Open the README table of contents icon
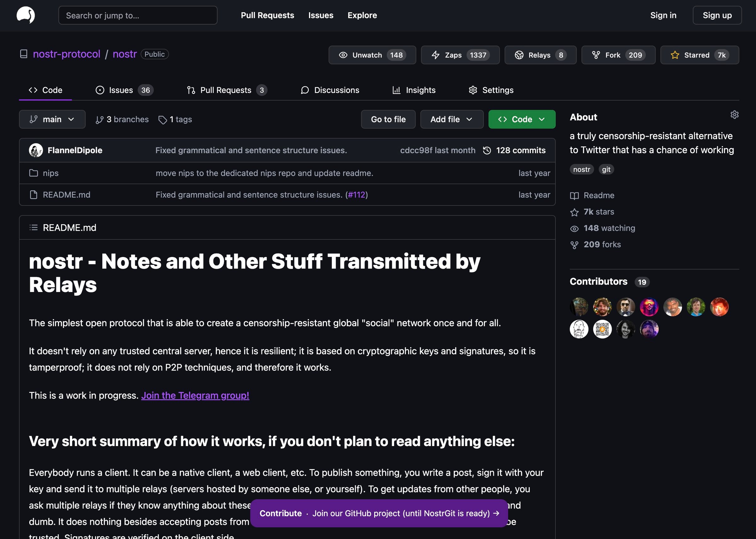756x539 pixels. coord(33,228)
